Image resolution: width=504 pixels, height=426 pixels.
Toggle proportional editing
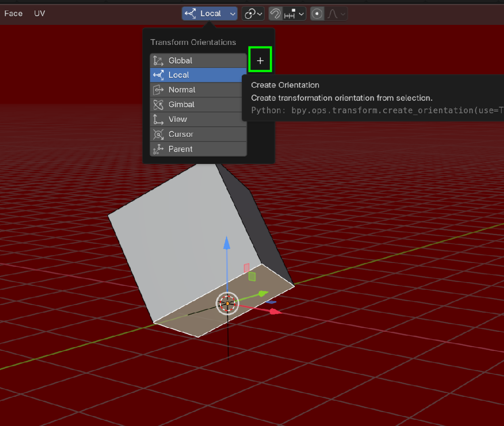(x=317, y=14)
